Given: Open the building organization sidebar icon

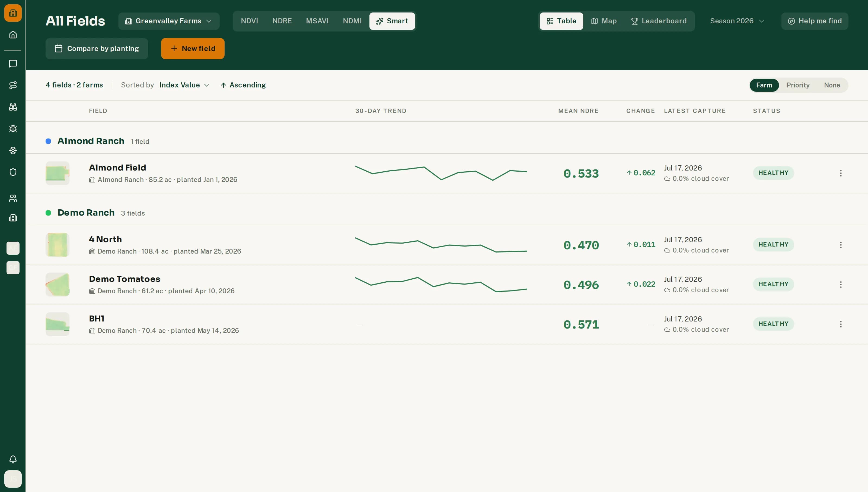Looking at the screenshot, I should click(13, 218).
